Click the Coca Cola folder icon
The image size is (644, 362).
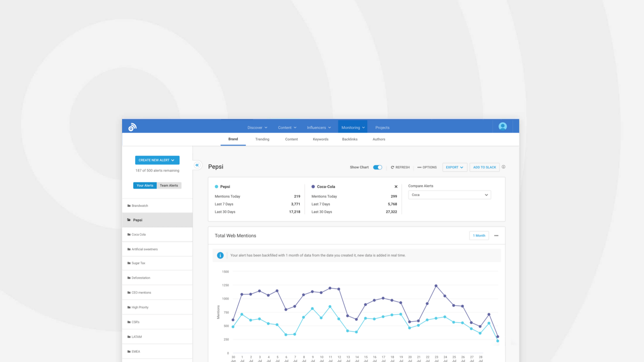tap(129, 235)
